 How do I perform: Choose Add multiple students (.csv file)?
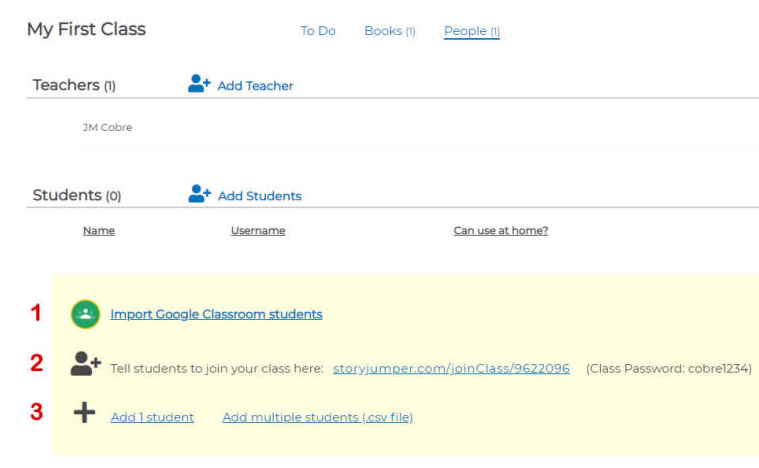pyautogui.click(x=317, y=417)
